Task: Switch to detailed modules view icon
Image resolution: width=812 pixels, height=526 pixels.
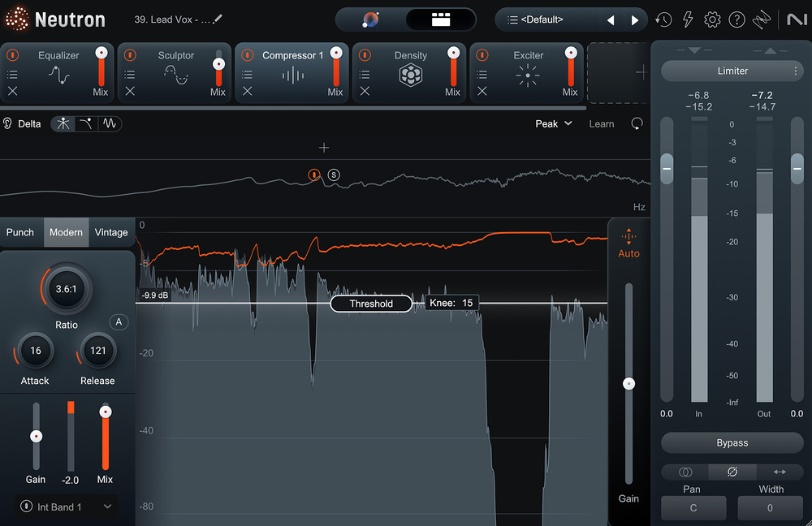Action: 441,19
